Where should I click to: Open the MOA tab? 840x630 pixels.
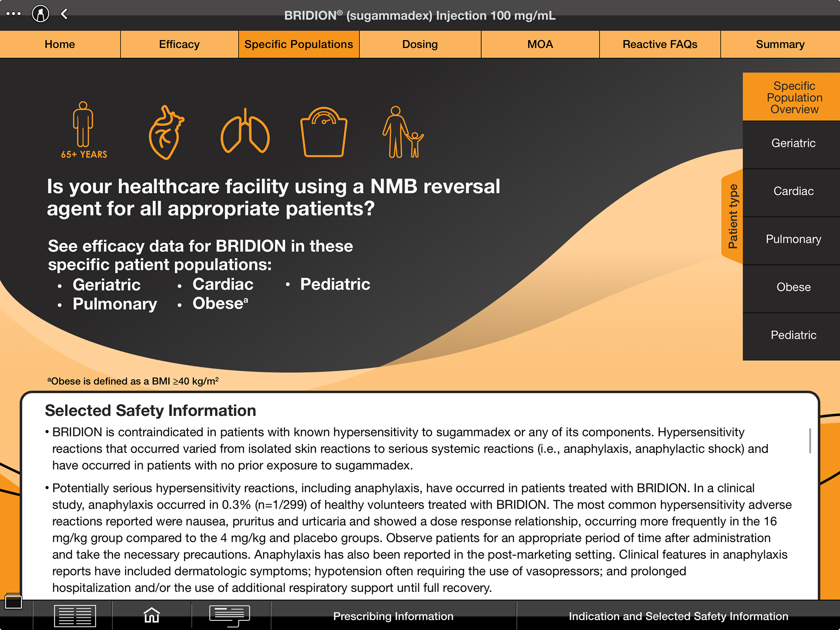click(x=540, y=44)
